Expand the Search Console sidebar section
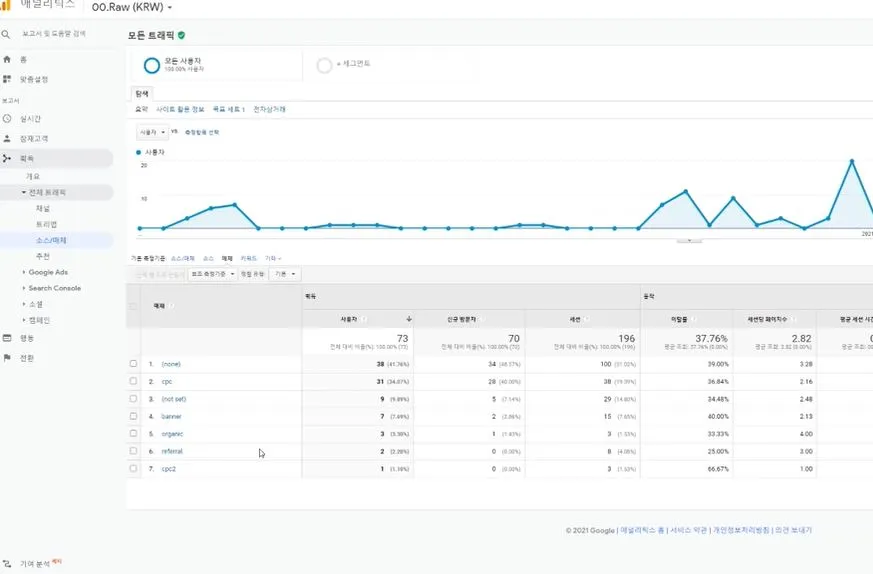 click(24, 288)
